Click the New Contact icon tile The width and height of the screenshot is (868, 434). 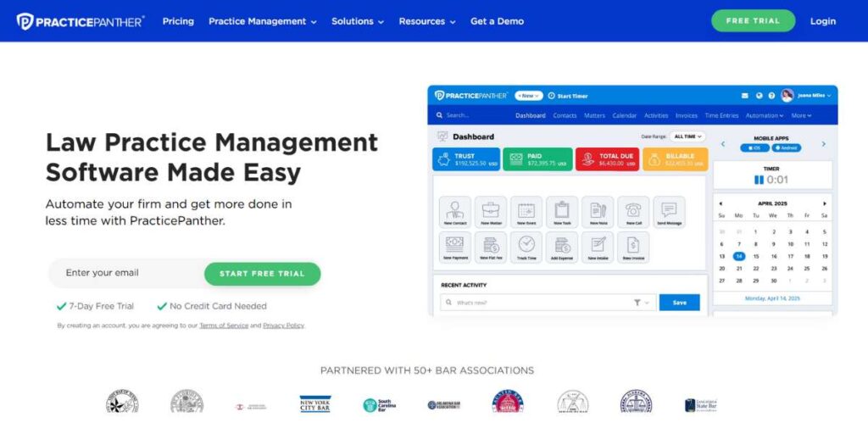point(455,213)
